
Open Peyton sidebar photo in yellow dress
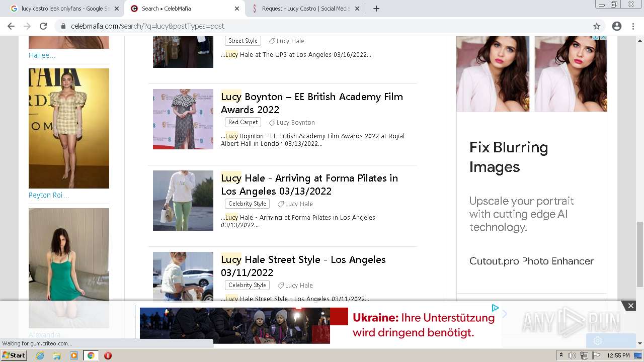click(x=69, y=128)
